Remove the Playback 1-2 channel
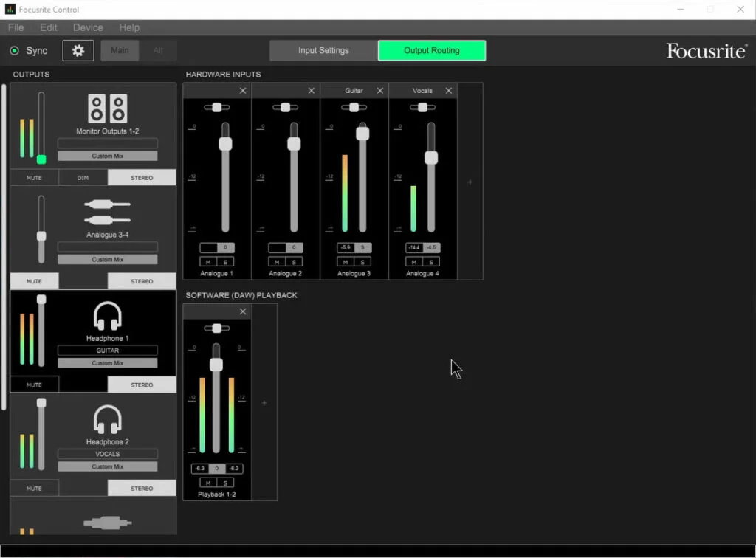The image size is (756, 558). click(243, 311)
